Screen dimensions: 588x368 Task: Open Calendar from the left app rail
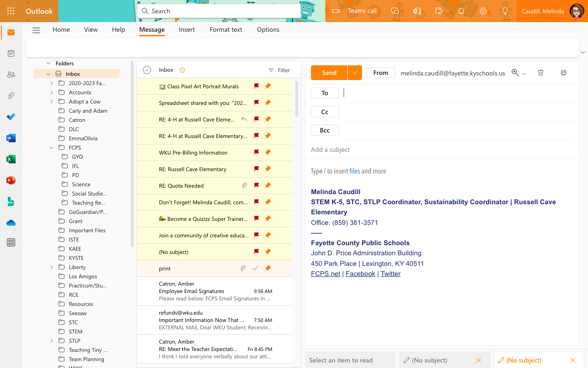click(x=11, y=53)
